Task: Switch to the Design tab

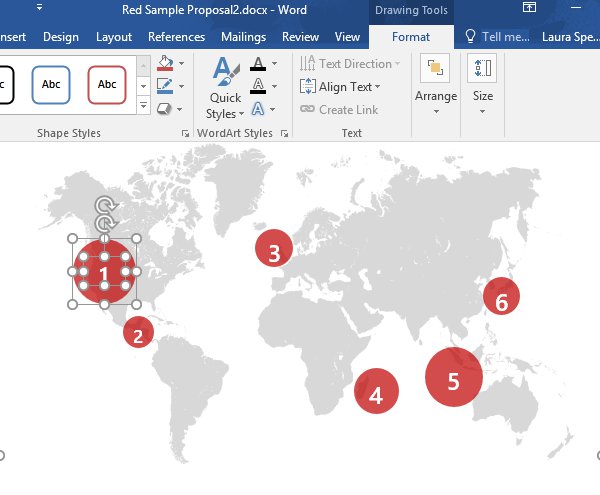Action: pos(61,37)
